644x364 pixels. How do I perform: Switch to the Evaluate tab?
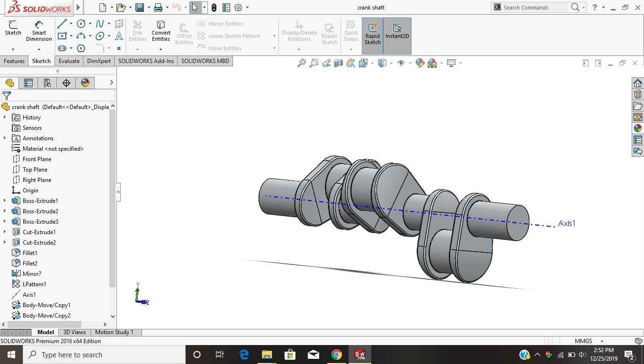pos(69,61)
